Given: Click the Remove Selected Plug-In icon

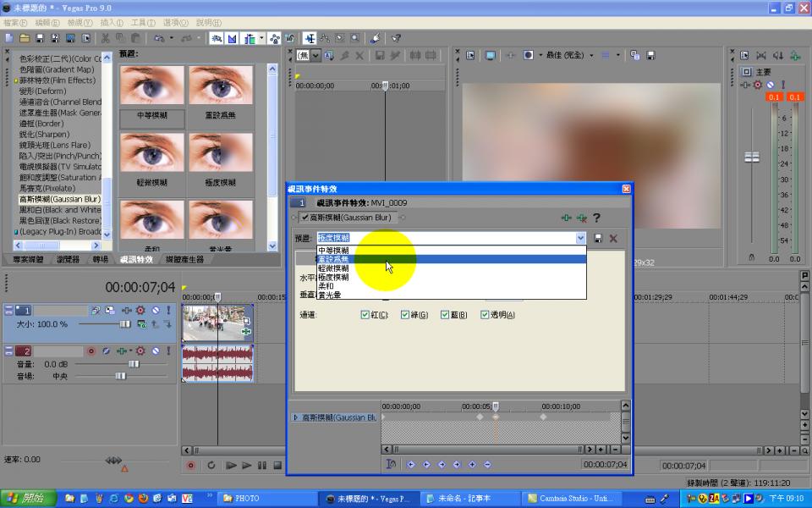Looking at the screenshot, I should (581, 218).
